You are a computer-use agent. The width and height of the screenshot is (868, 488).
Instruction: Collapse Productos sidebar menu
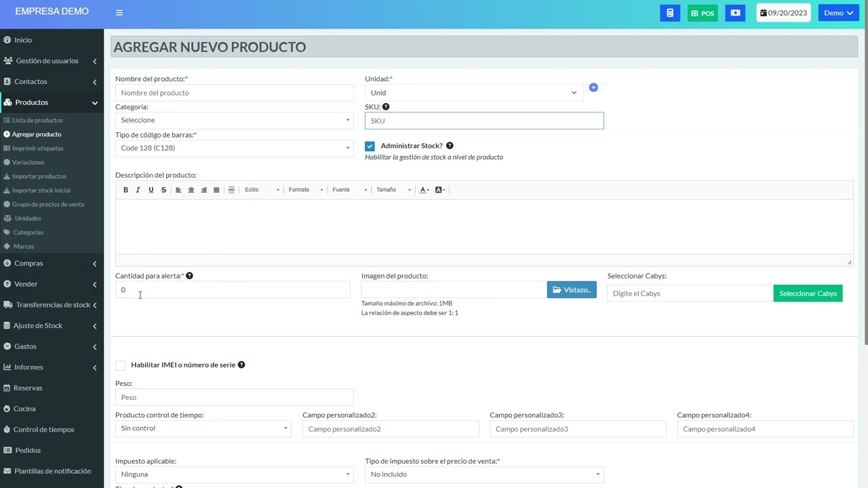[x=52, y=102]
